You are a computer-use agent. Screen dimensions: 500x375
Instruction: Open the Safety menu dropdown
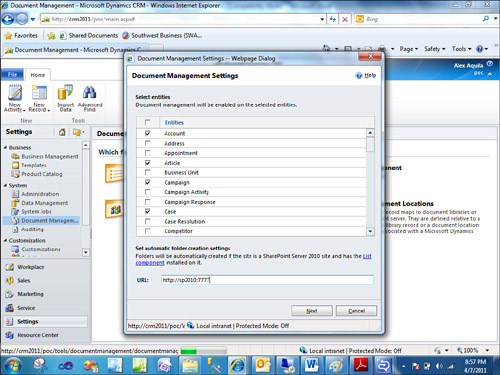[x=435, y=49]
